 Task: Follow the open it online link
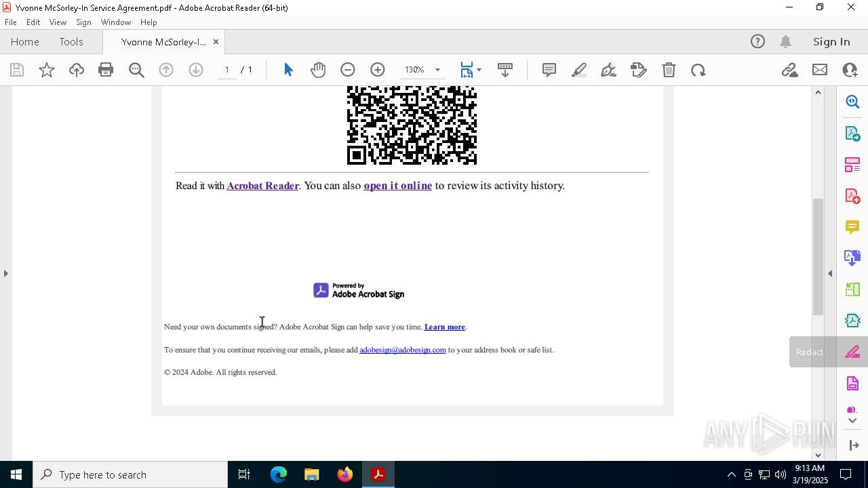397,186
